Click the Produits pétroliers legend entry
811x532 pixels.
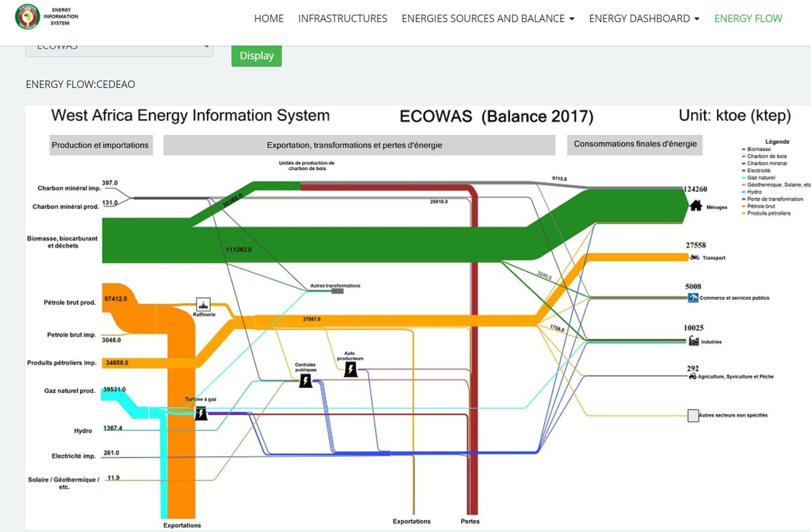click(766, 213)
